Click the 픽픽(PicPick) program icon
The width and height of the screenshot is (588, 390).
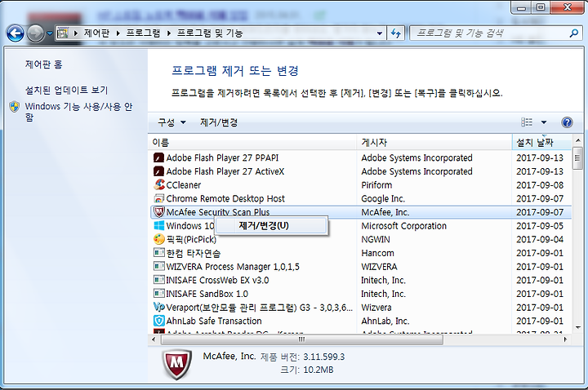[159, 239]
